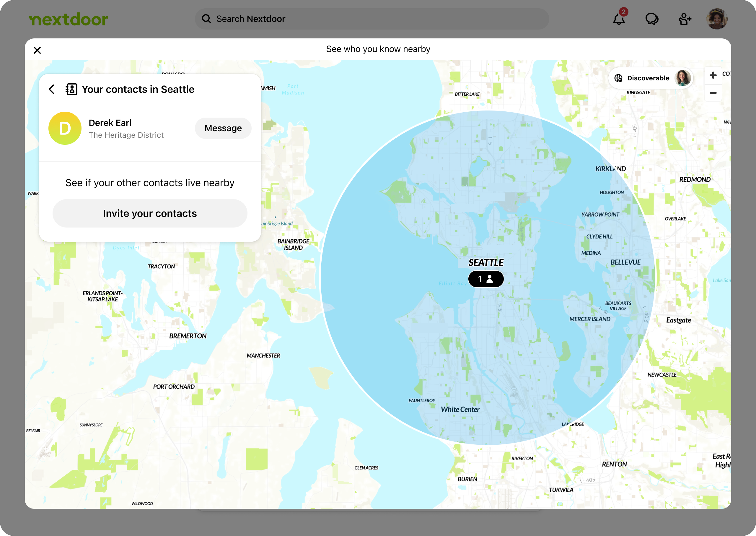Select the Seattle 1-contact map marker
Screen dimensions: 756x536
[485, 279]
